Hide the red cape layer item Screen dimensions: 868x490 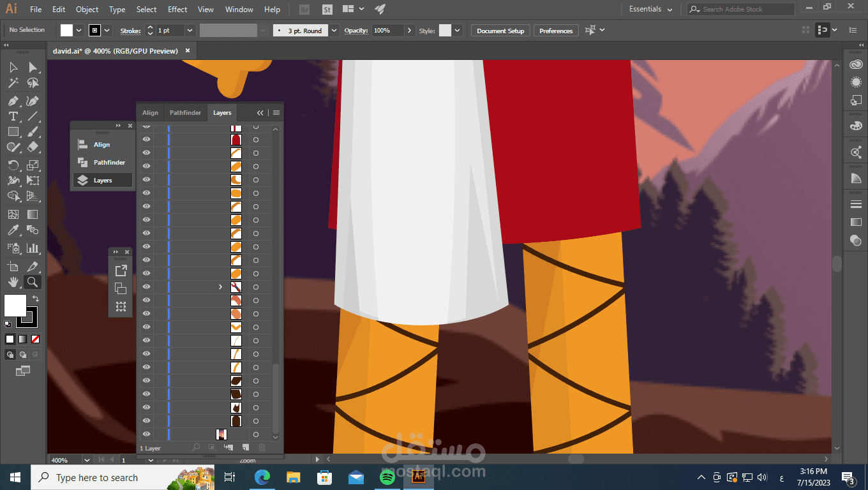146,139
